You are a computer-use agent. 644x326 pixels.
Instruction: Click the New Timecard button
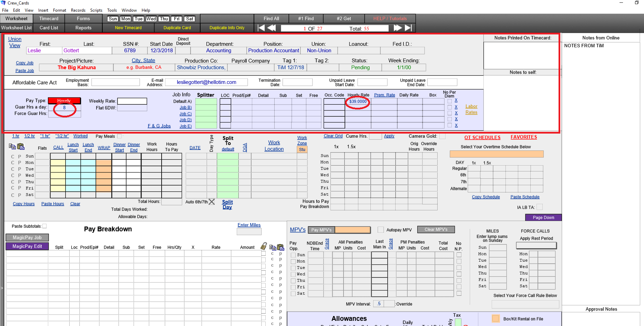click(128, 28)
